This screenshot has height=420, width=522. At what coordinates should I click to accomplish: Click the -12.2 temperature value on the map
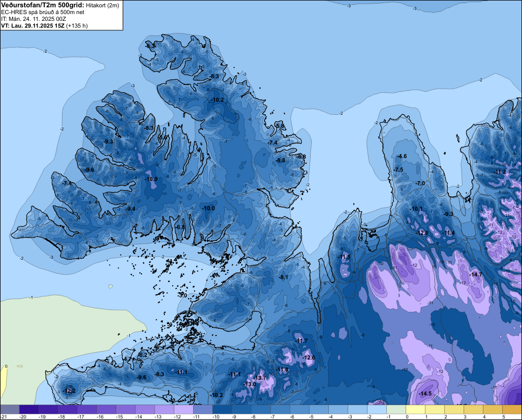point(69,391)
